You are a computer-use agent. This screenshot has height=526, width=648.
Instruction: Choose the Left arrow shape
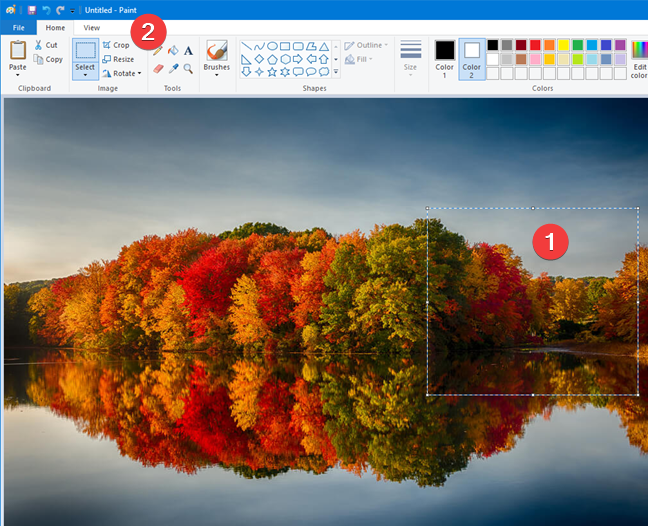tap(311, 59)
